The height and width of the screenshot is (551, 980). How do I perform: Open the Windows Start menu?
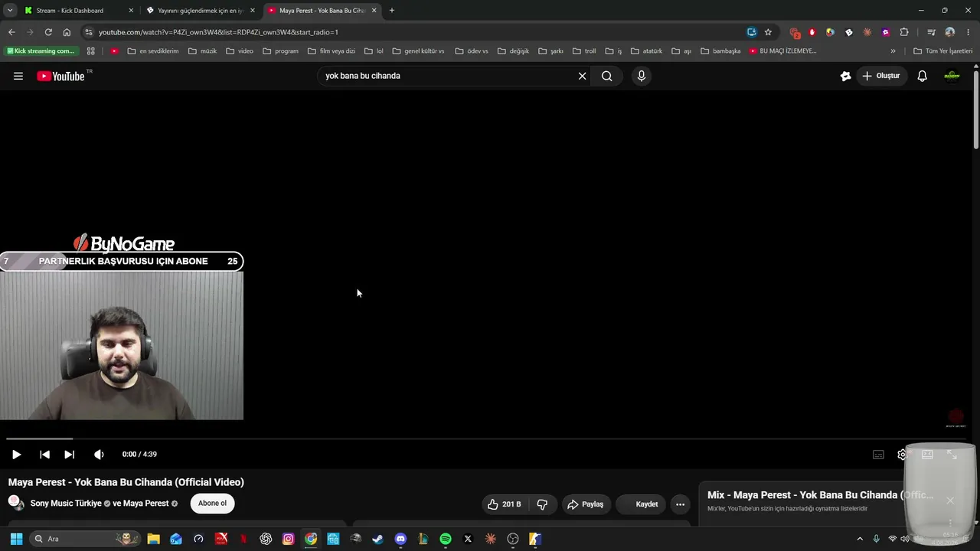click(x=16, y=539)
